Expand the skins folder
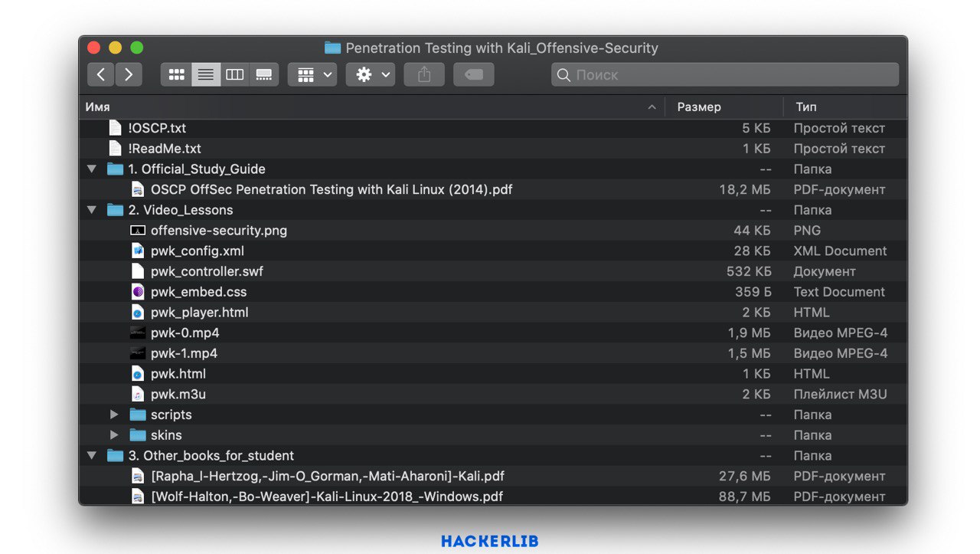 click(x=115, y=435)
